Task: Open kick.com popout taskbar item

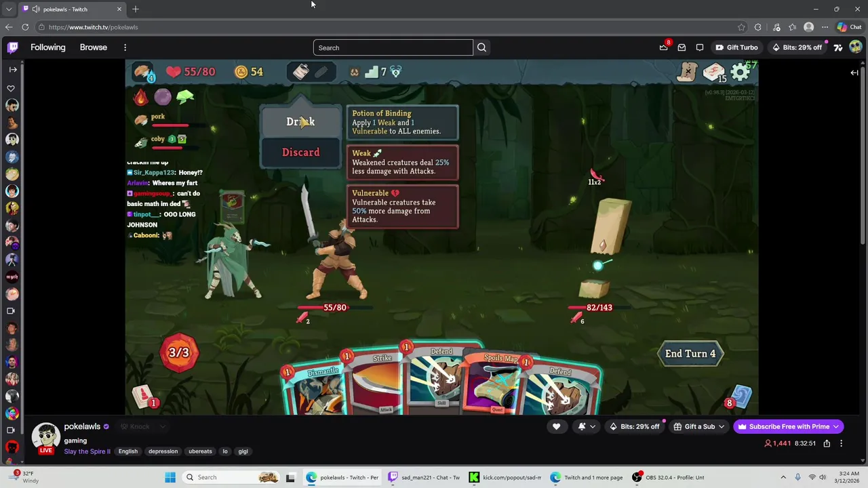Action: (x=506, y=477)
